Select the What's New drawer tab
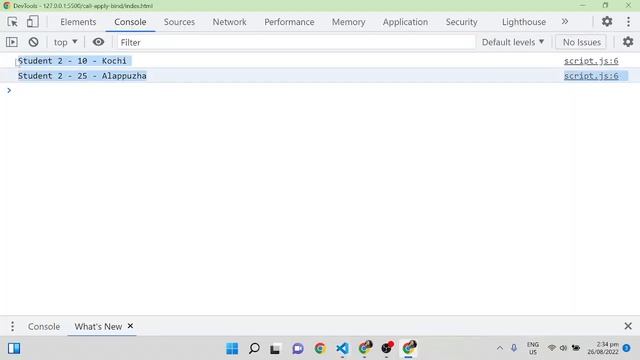Viewport: 640px width, 360px height. tap(98, 327)
